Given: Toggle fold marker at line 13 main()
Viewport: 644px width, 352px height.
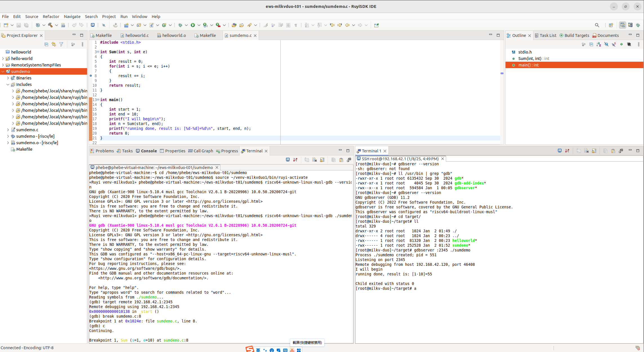Looking at the screenshot, I should tap(98, 99).
